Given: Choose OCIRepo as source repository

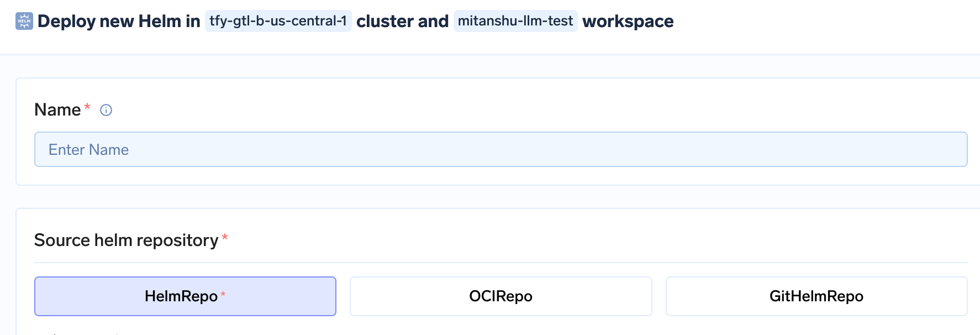Looking at the screenshot, I should (x=500, y=296).
